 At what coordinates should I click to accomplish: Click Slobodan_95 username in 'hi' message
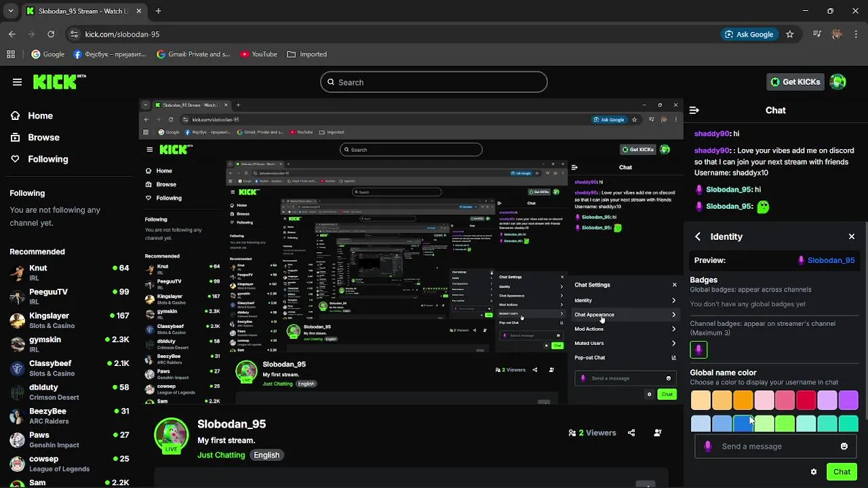[728, 190]
